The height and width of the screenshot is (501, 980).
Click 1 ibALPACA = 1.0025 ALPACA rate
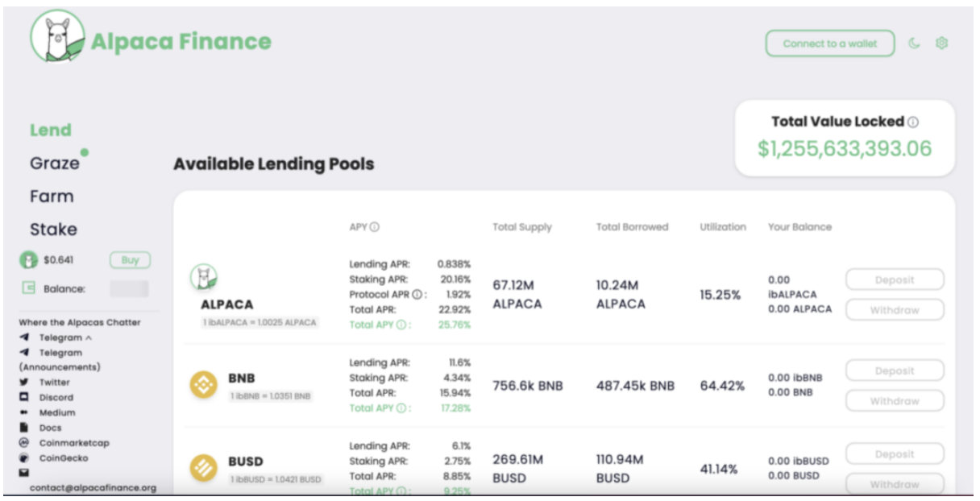click(x=260, y=322)
